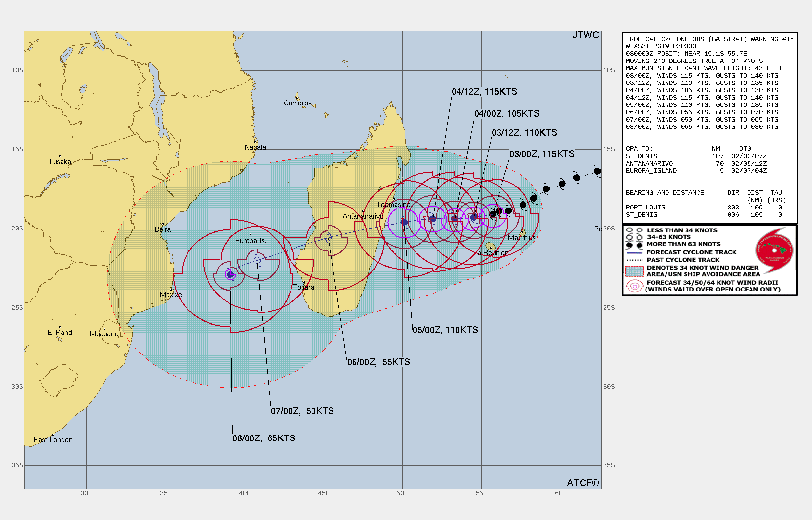Click the 'Mbabane' city label
The height and width of the screenshot is (520, 812).
[x=104, y=334]
